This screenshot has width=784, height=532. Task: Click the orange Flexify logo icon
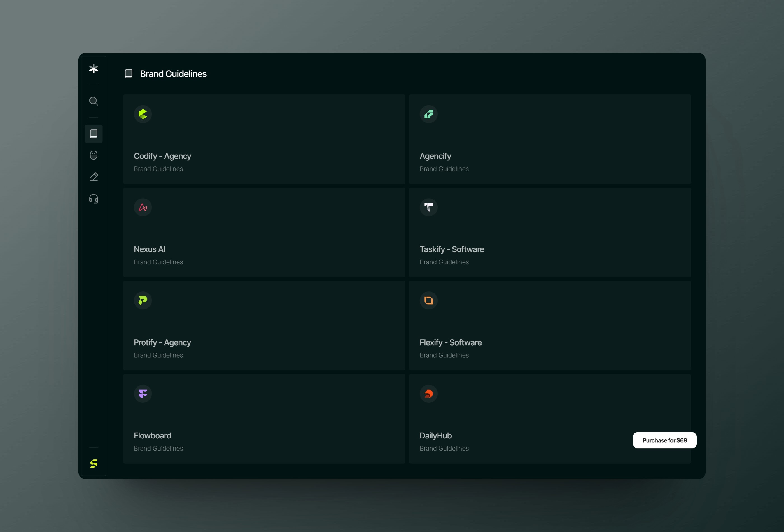pos(428,300)
